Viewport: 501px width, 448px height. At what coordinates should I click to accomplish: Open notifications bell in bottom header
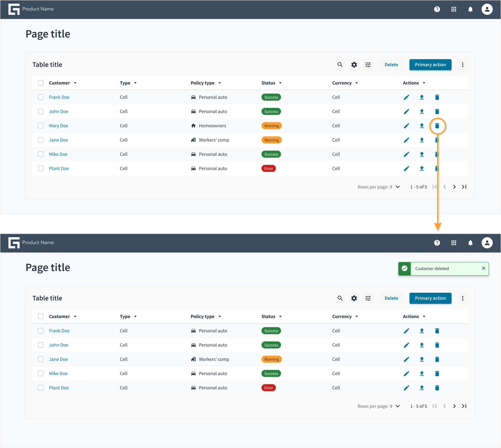tap(470, 243)
